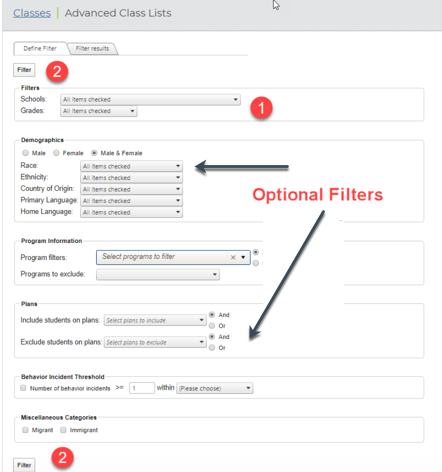Clear the Program filters selection with X
The height and width of the screenshot is (472, 442).
(233, 257)
